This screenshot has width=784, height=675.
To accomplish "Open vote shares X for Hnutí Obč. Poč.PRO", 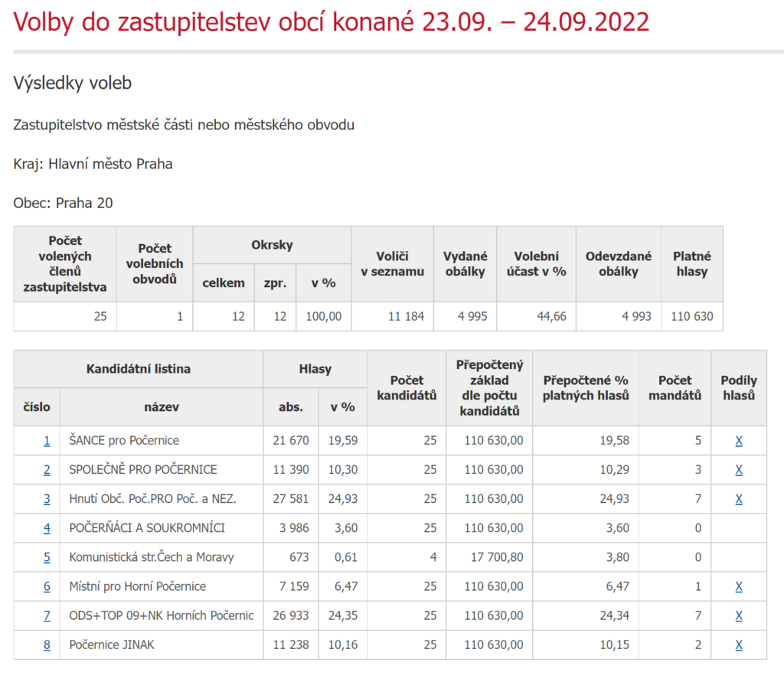I will pyautogui.click(x=739, y=499).
